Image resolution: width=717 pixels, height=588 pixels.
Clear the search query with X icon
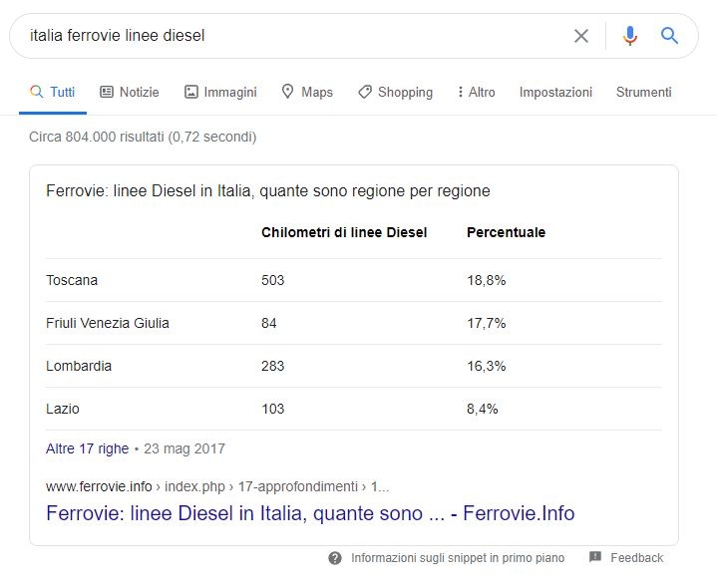point(581,36)
